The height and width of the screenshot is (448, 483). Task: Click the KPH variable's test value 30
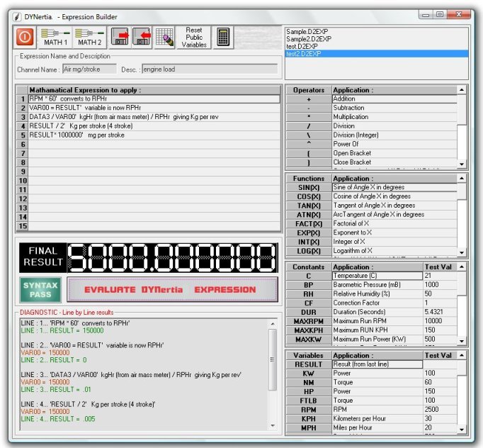[x=440, y=419]
